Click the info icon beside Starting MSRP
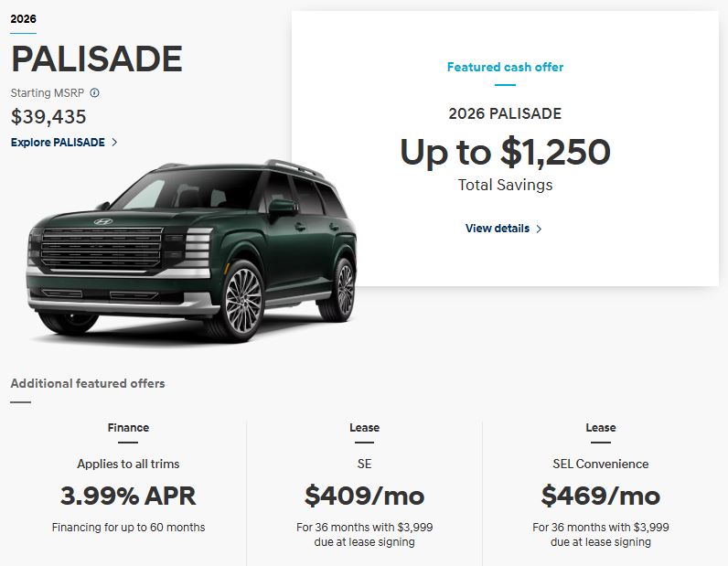The image size is (728, 566). click(94, 93)
